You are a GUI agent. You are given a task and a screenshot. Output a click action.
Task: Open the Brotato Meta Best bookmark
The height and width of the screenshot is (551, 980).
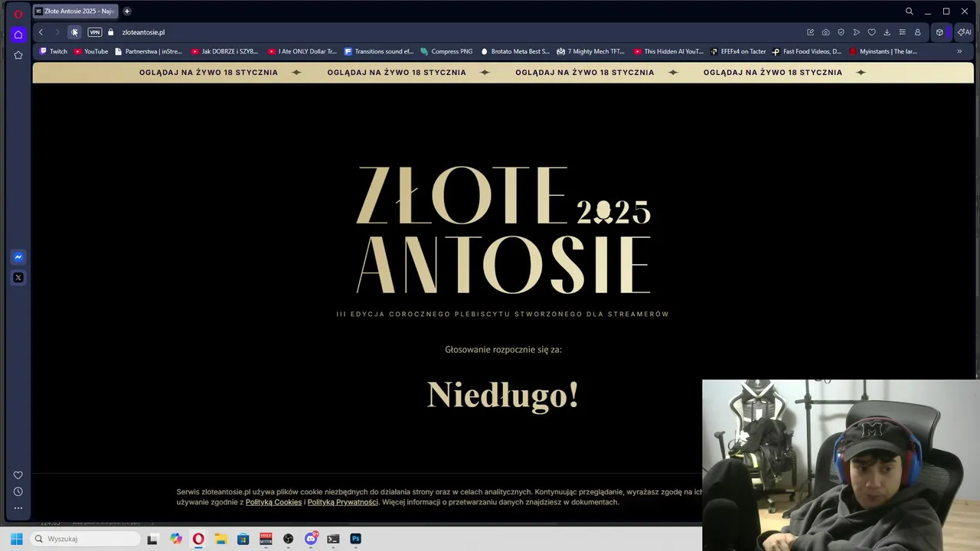tap(515, 51)
